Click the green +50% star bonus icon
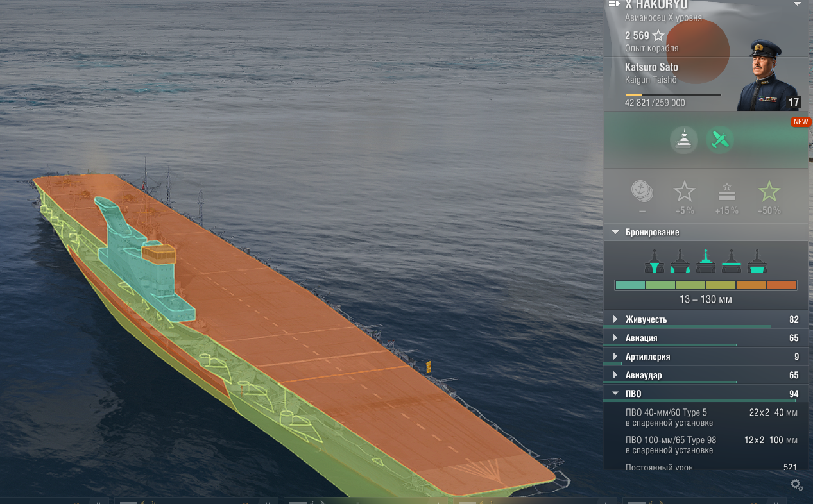Viewport: 813px width, 504px height. click(769, 191)
